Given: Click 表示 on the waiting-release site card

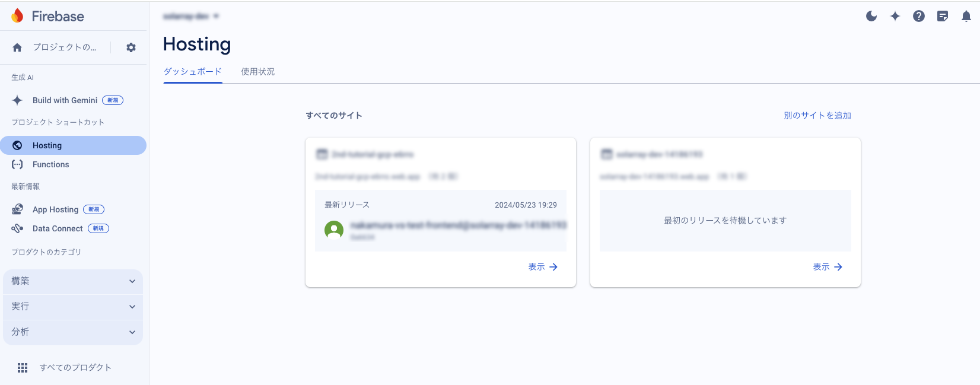Looking at the screenshot, I should pos(828,267).
